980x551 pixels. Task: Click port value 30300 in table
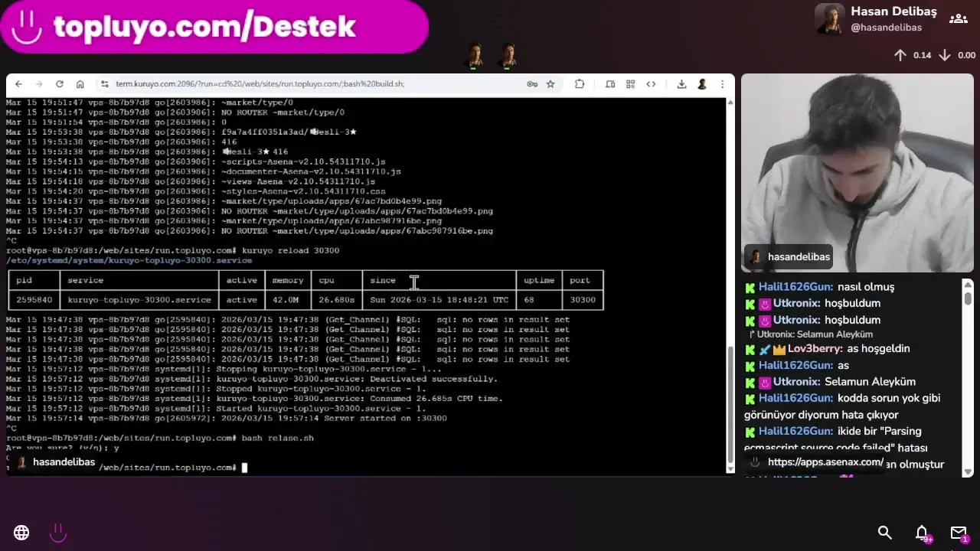point(583,300)
